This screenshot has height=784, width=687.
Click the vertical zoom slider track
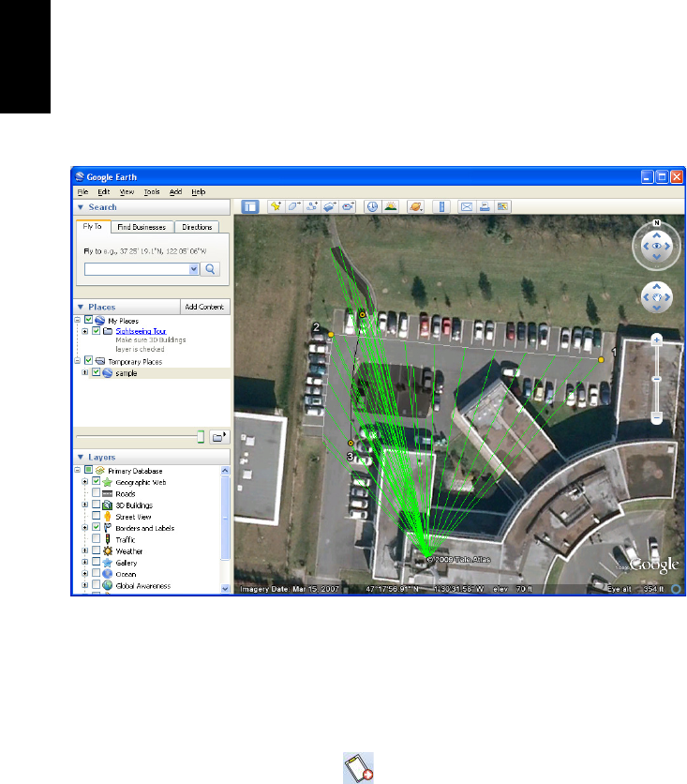click(656, 379)
